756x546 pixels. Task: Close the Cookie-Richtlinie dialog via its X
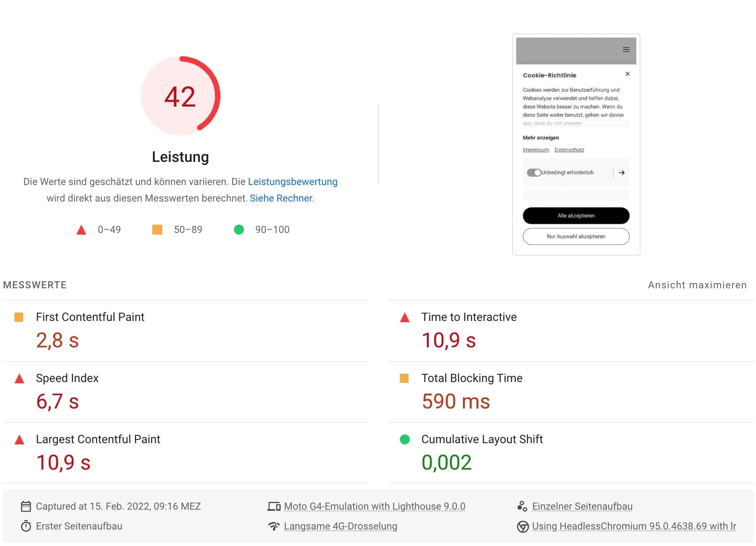pyautogui.click(x=627, y=74)
